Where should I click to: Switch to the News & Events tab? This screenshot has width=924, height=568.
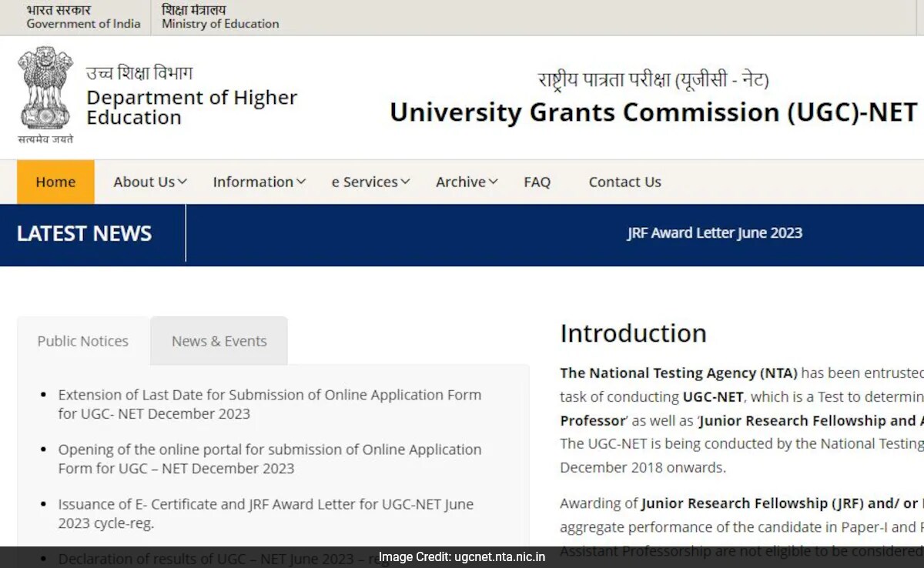pos(219,340)
